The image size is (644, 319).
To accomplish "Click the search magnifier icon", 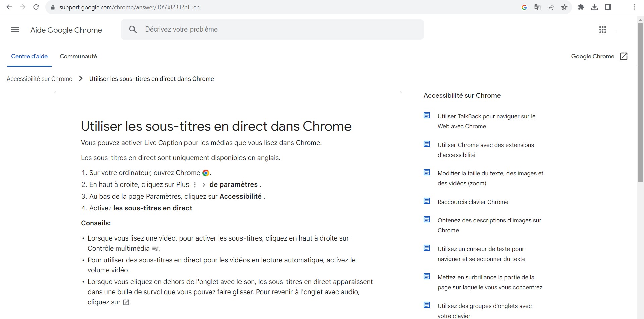I will (x=133, y=30).
